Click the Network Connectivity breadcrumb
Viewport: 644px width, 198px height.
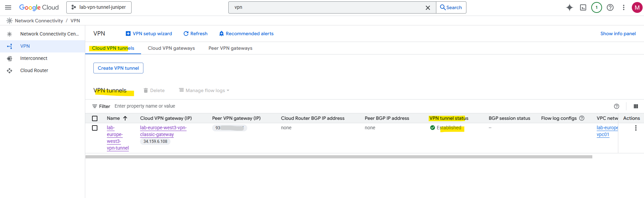point(39,21)
